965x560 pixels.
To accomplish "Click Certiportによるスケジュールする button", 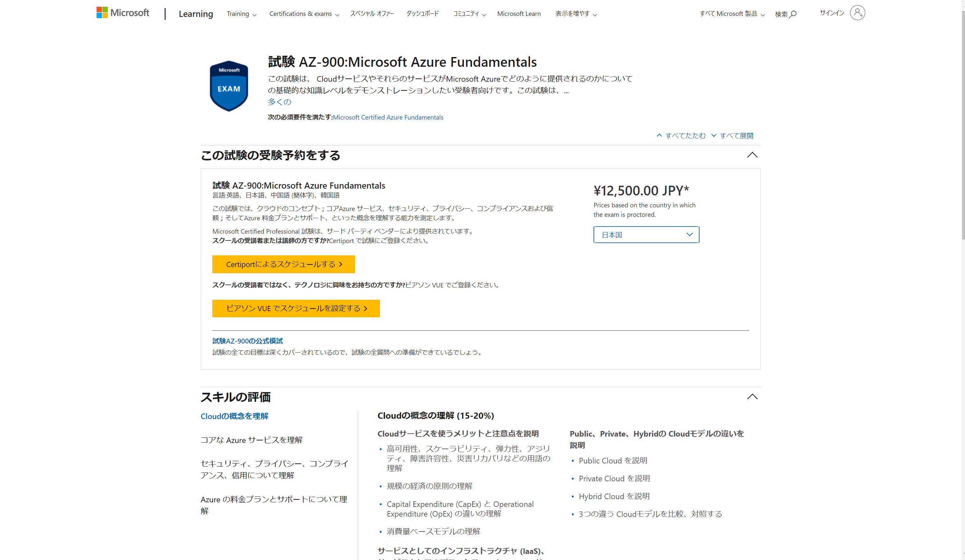I will 283,264.
